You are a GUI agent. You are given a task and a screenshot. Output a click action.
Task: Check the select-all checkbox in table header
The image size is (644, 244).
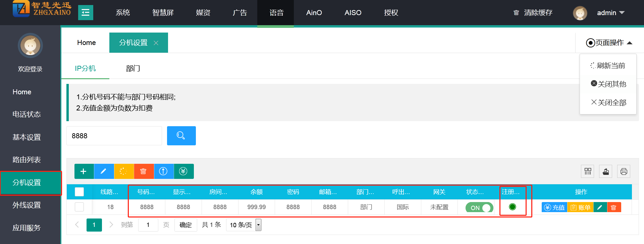79,192
